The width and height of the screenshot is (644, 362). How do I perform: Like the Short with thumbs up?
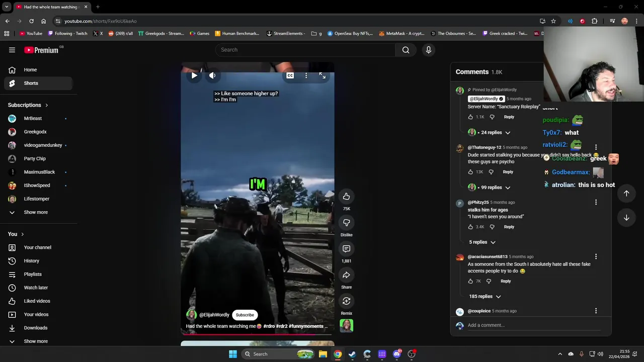[x=346, y=196]
